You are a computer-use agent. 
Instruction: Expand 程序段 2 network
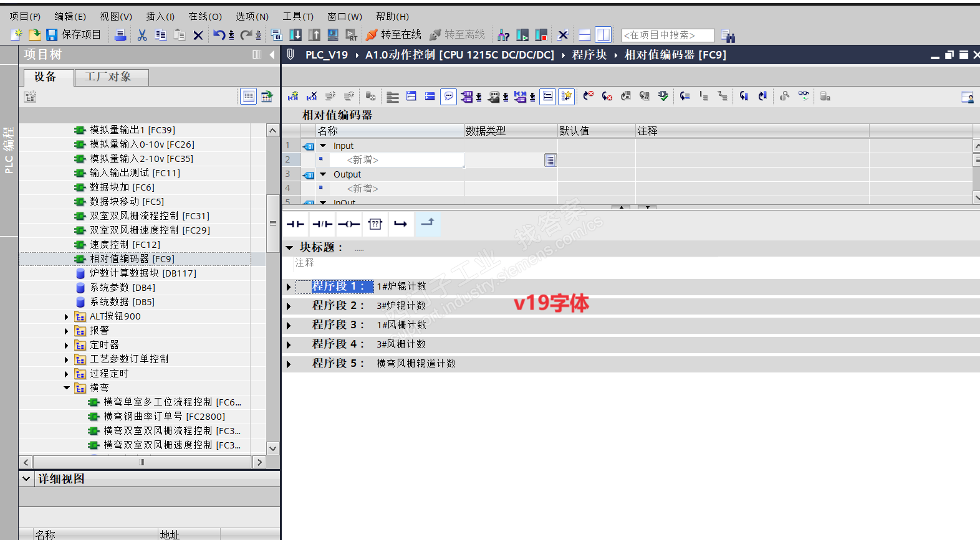coord(289,306)
